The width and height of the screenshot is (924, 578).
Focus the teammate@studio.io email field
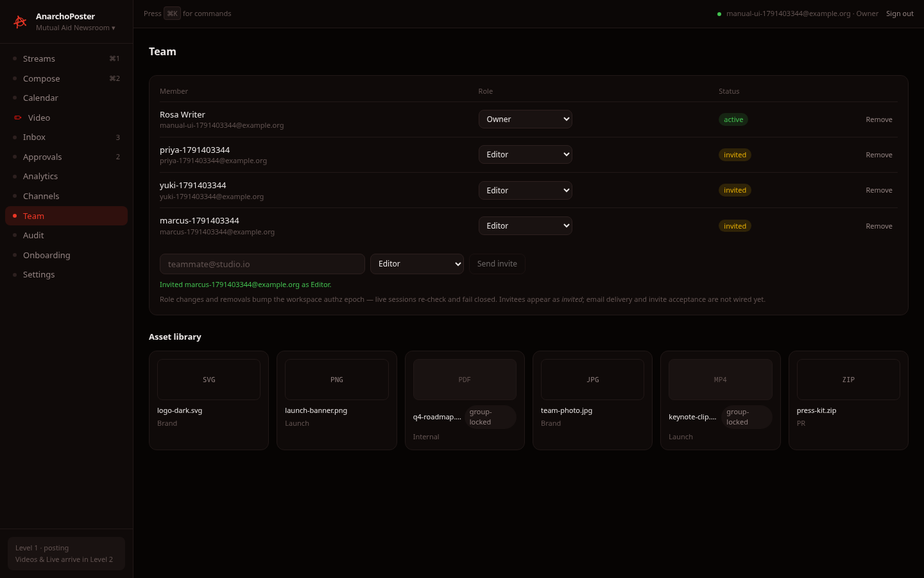pos(262,264)
